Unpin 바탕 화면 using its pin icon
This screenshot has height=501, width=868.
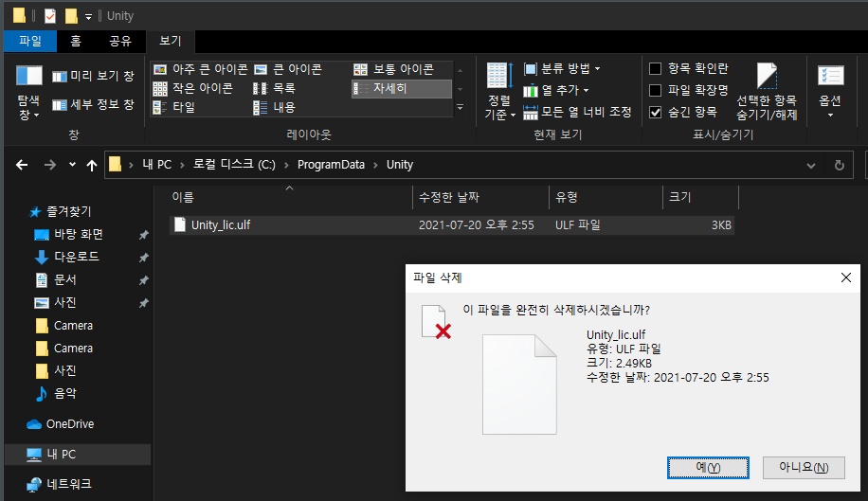pyautogui.click(x=143, y=235)
